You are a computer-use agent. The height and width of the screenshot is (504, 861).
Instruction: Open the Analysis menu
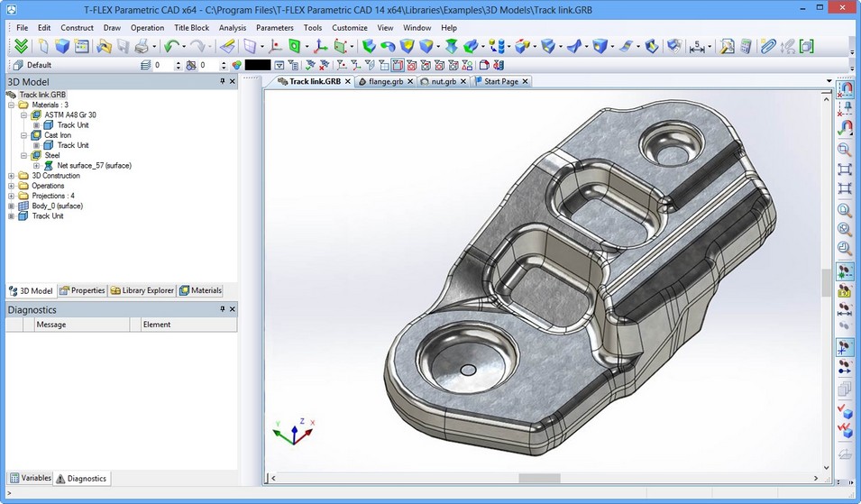232,28
